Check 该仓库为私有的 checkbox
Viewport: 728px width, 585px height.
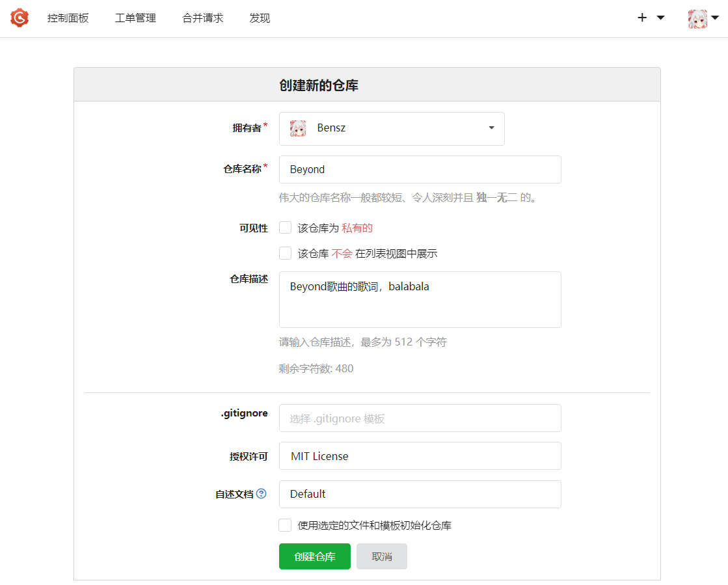tap(285, 227)
